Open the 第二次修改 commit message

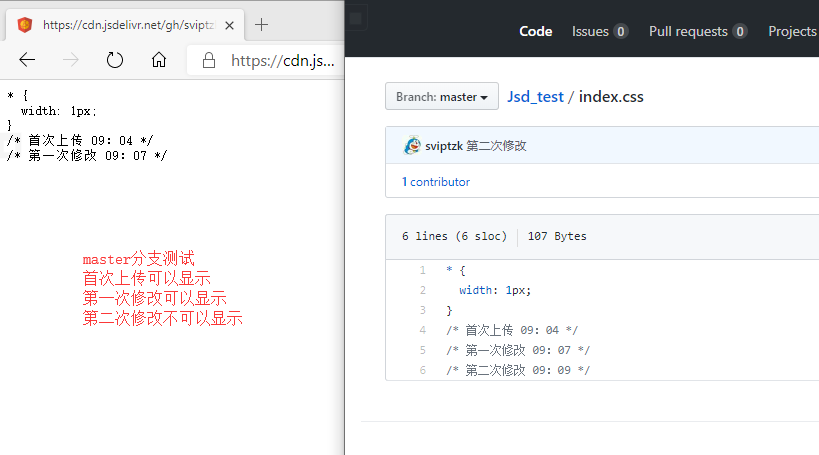496,146
